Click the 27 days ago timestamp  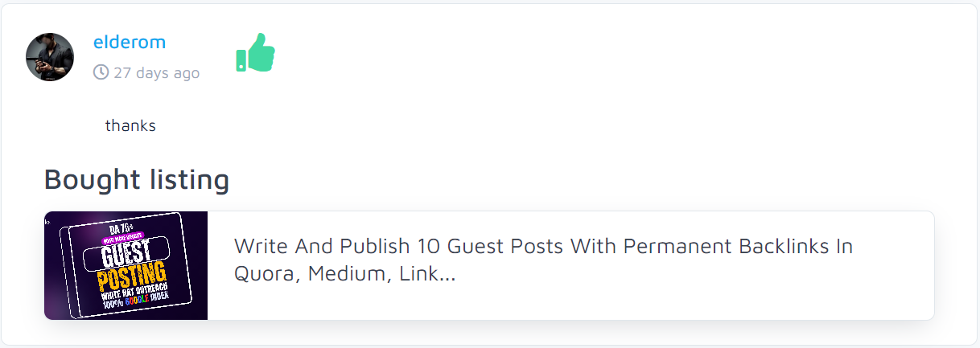click(156, 73)
